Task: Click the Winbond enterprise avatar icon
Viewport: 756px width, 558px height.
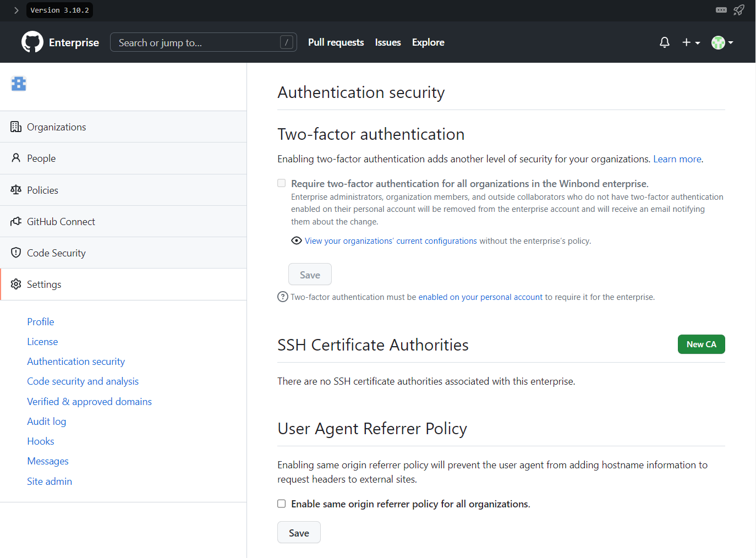Action: tap(19, 84)
